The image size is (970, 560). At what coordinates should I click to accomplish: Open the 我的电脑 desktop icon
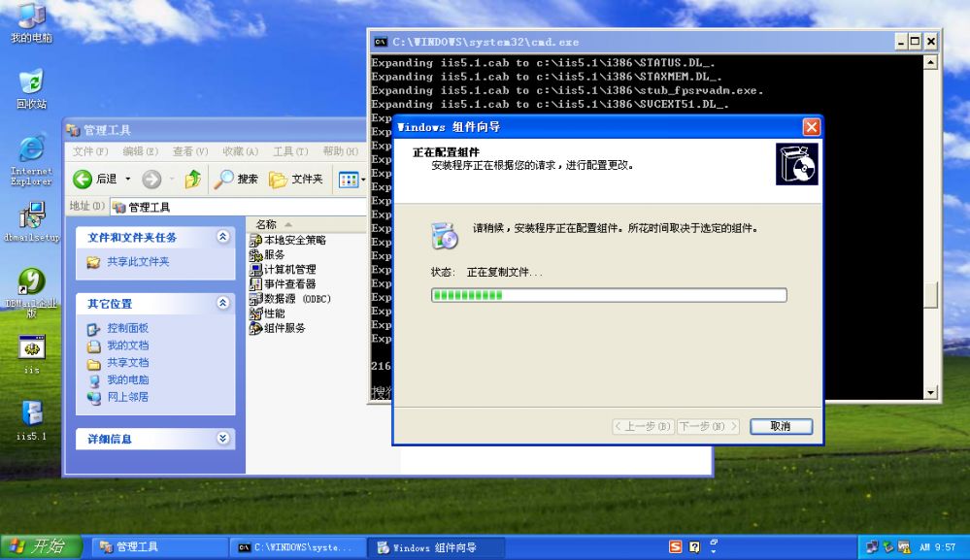coord(31,22)
